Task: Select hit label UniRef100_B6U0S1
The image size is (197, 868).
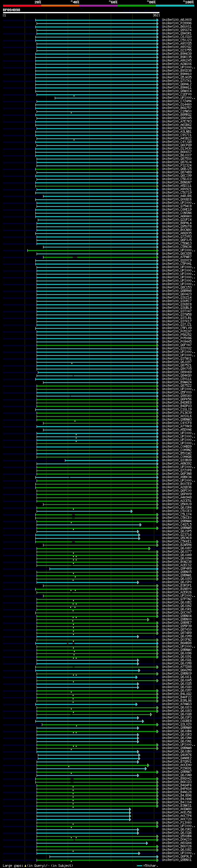Action: (177, 26)
